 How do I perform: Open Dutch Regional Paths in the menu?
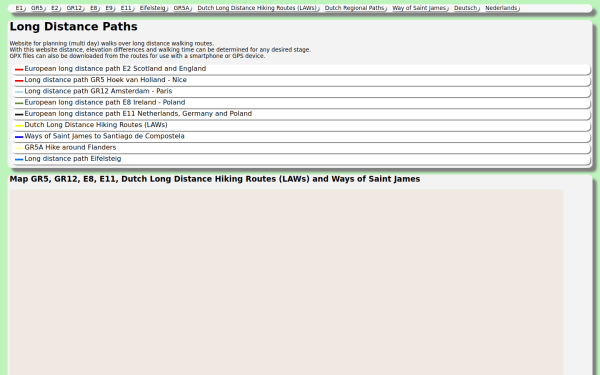355,8
